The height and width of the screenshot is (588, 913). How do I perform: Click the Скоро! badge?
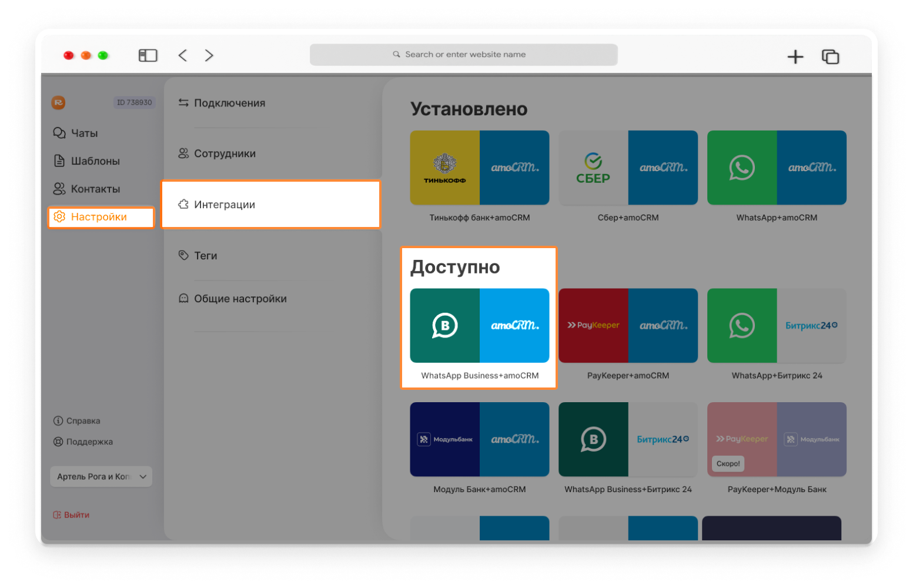pos(728,463)
